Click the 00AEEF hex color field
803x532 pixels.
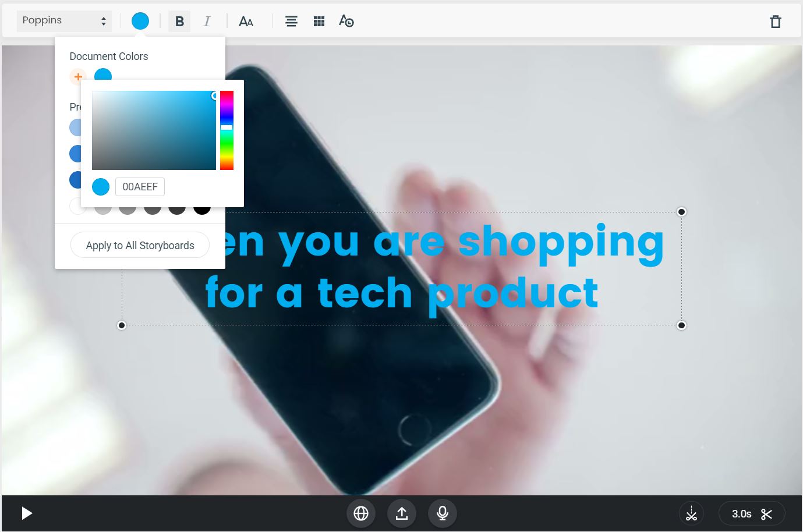tap(140, 187)
